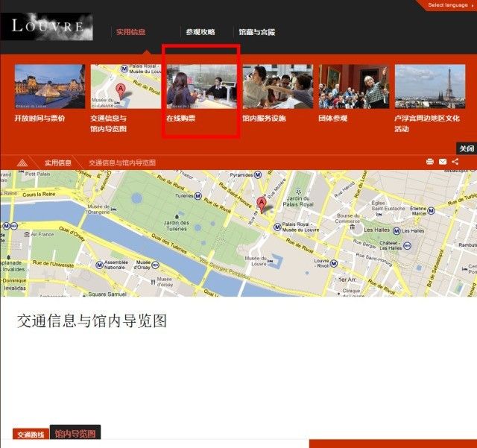Select the 交通路线 tab
Screen dimensions: 477x448
click(x=31, y=434)
